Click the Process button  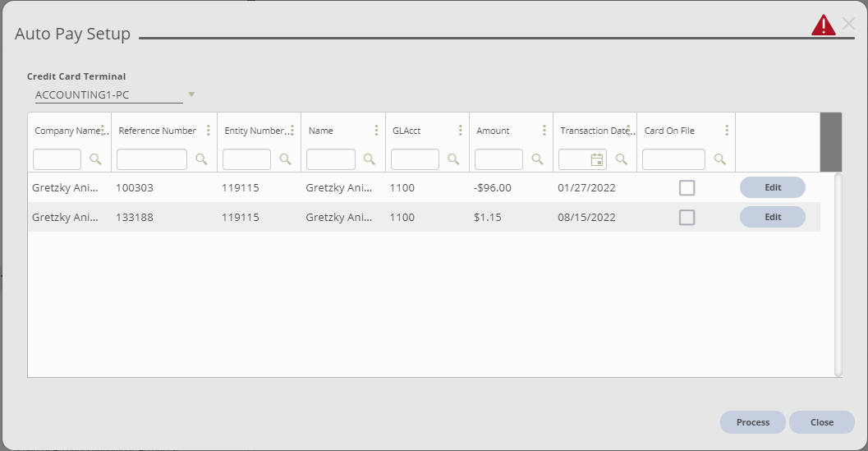coord(753,422)
